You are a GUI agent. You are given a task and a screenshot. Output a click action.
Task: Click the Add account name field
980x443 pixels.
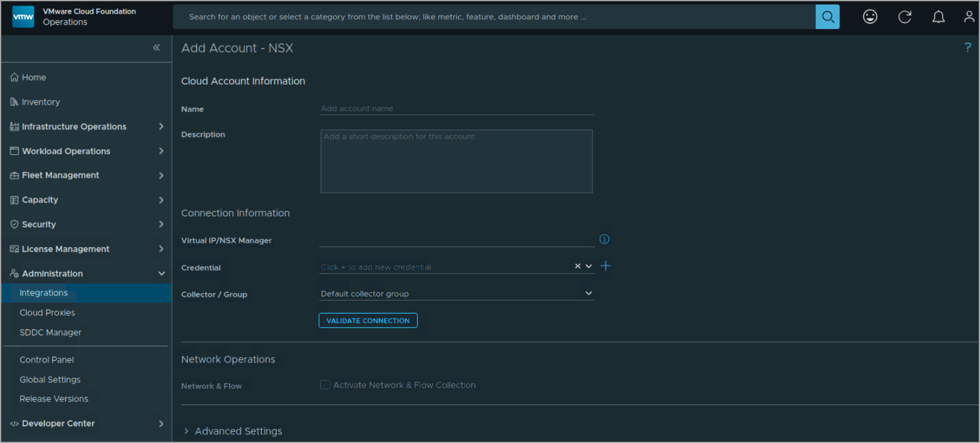pos(457,108)
